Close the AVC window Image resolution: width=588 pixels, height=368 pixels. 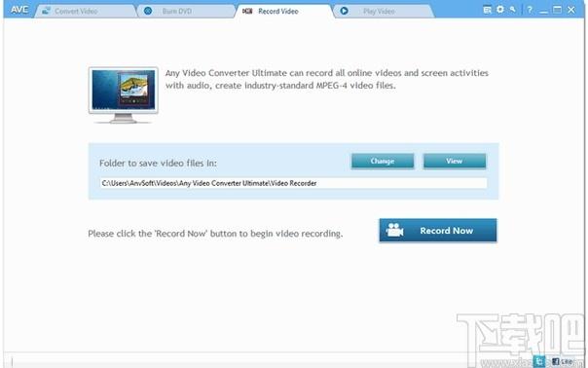coord(571,10)
